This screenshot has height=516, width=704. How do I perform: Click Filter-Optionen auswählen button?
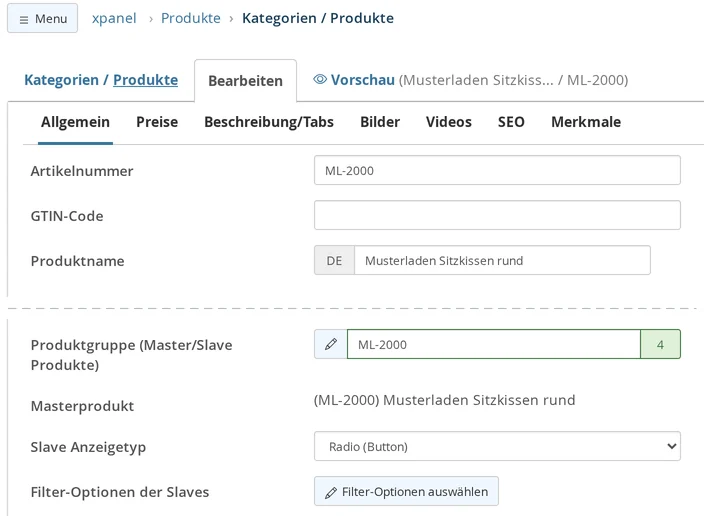tap(406, 492)
